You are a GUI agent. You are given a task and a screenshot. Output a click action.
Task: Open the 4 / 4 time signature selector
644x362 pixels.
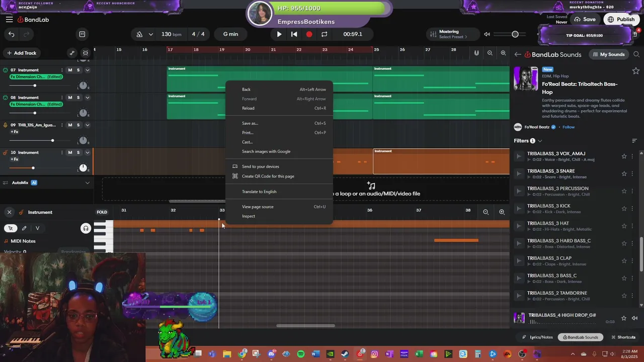pos(198,34)
